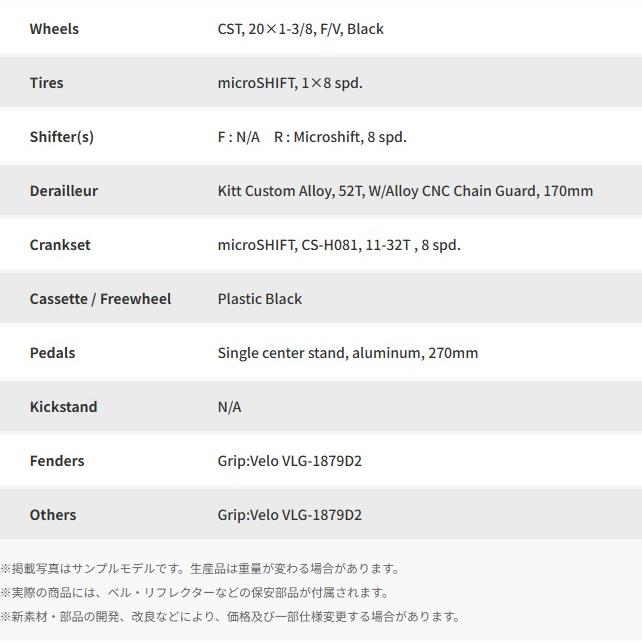Image resolution: width=642 pixels, height=642 pixels.
Task: Select the CST 20×1-3/8 wheel spec text
Action: (x=300, y=29)
